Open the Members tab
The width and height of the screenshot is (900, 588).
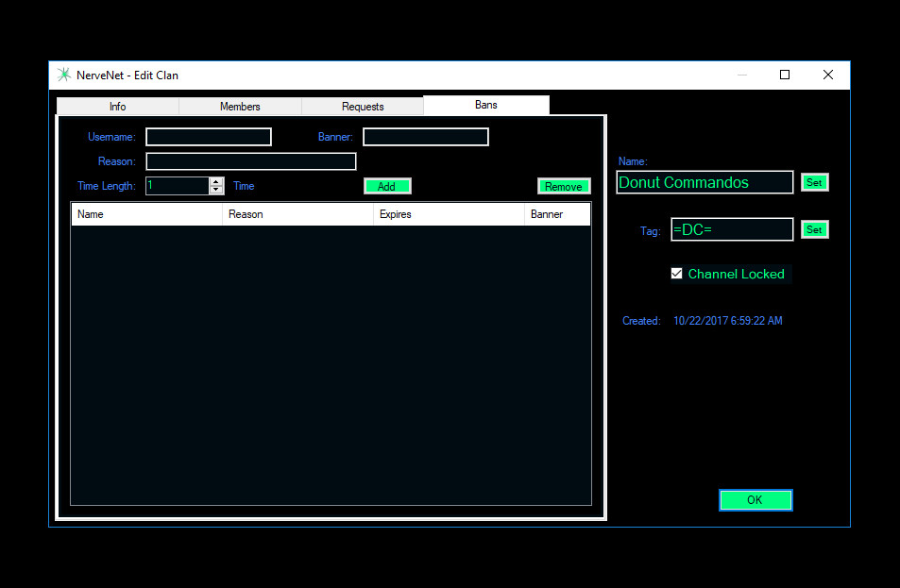pos(240,107)
